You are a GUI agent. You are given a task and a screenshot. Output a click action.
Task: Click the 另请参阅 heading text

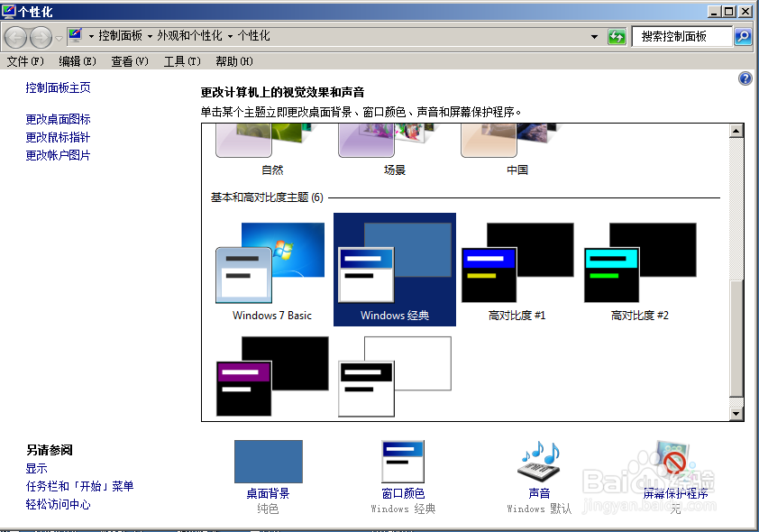(x=50, y=450)
